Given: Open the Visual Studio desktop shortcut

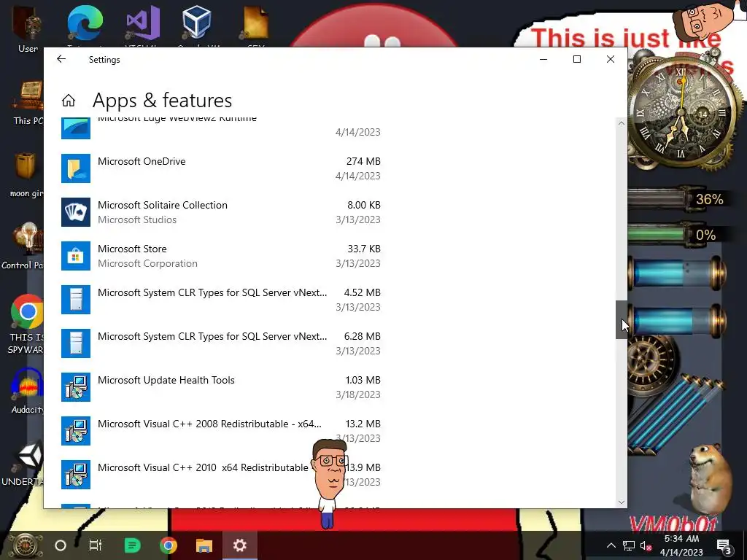Looking at the screenshot, I should (x=143, y=23).
